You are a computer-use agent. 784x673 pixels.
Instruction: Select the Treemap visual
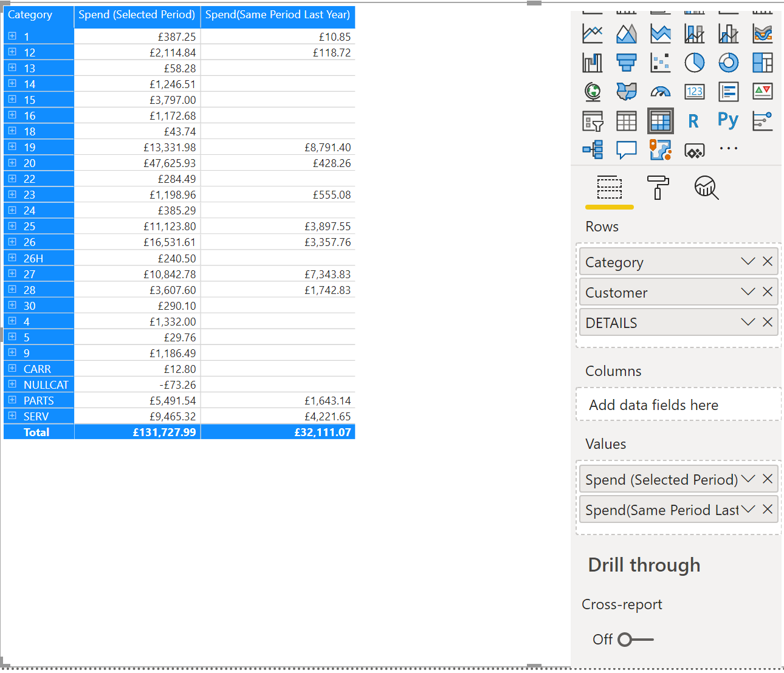click(x=763, y=63)
